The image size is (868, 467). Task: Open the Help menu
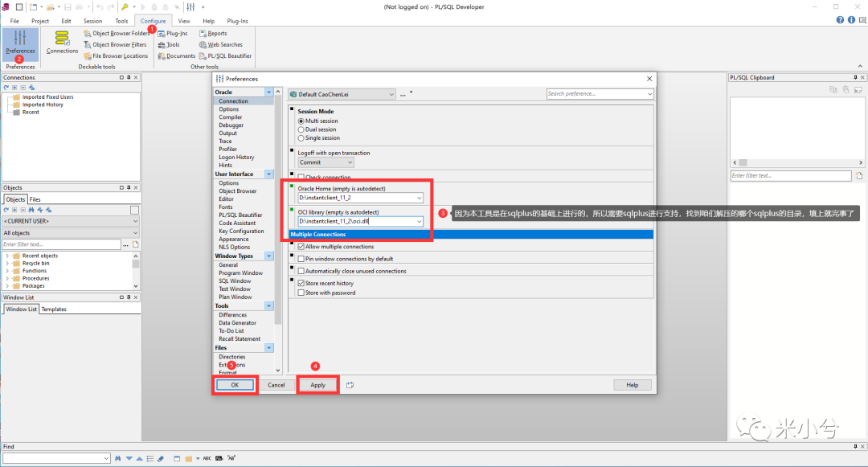pos(209,21)
